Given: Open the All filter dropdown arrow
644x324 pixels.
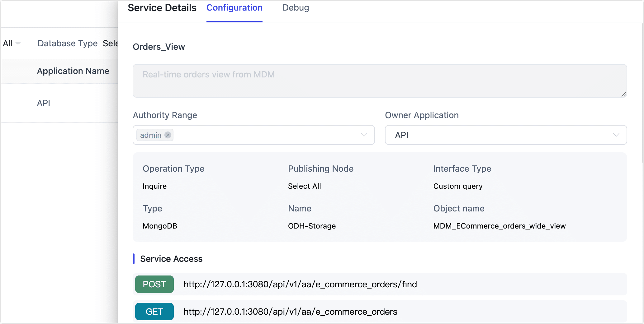Looking at the screenshot, I should (18, 43).
